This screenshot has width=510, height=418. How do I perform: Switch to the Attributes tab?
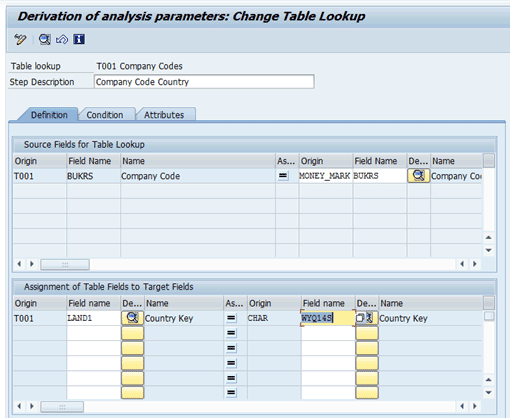[x=164, y=115]
